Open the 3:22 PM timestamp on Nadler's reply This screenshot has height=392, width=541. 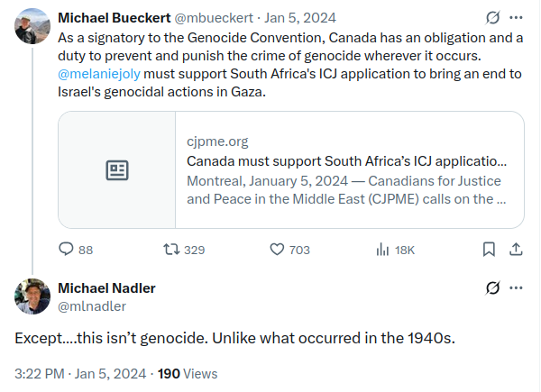tap(40, 374)
